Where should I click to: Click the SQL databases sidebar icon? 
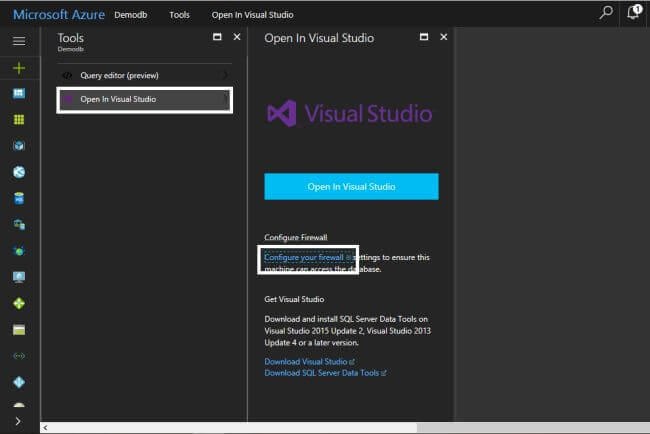click(19, 198)
